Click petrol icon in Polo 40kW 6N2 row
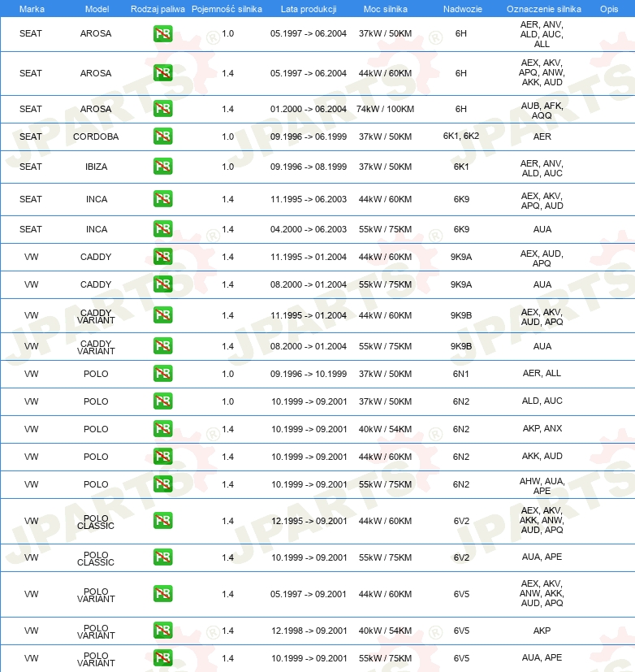The image size is (635, 672). [162, 428]
